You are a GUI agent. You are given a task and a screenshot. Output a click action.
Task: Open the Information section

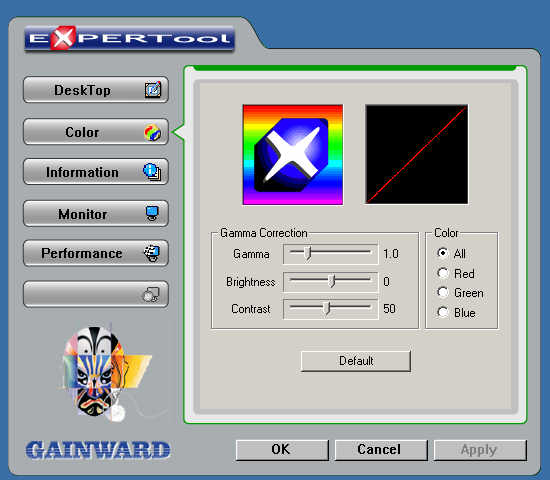pyautogui.click(x=96, y=172)
